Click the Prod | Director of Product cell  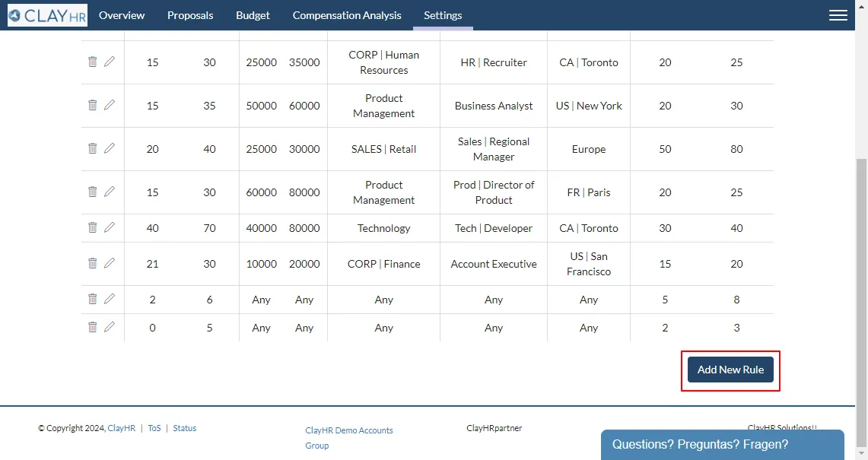point(493,192)
